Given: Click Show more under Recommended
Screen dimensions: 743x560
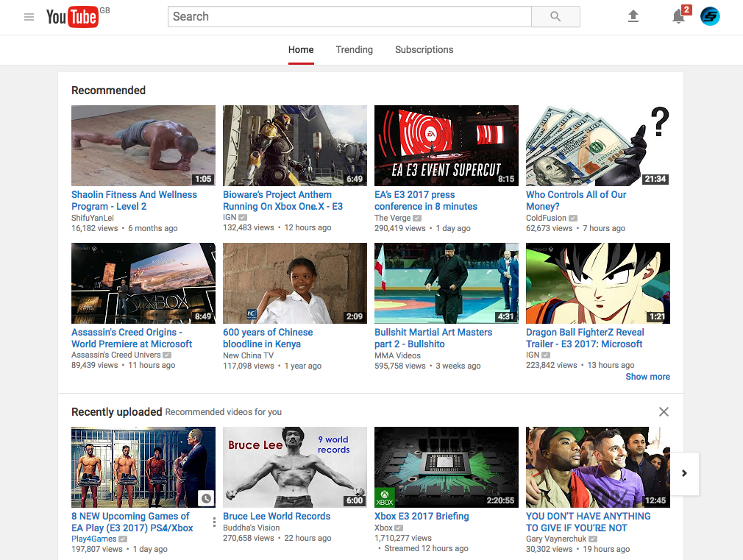Looking at the screenshot, I should 648,377.
